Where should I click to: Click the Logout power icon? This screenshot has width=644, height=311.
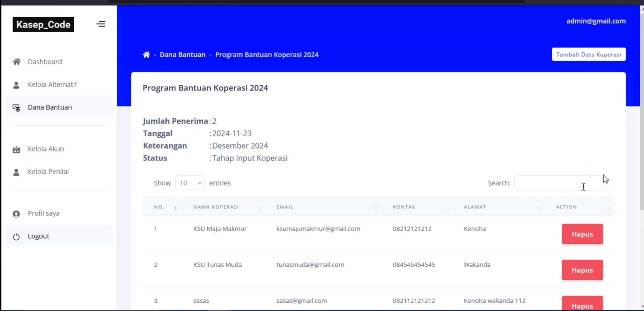tap(16, 237)
